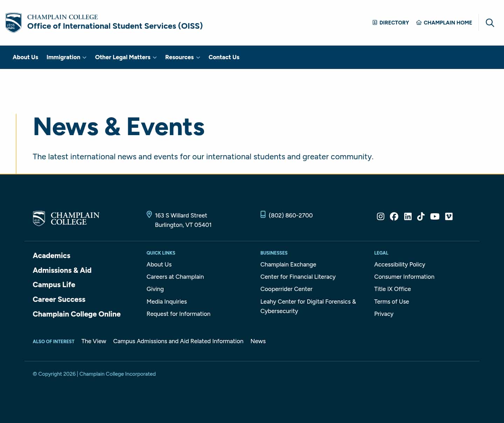
Task: Visit the Facebook social icon
Action: (x=394, y=216)
